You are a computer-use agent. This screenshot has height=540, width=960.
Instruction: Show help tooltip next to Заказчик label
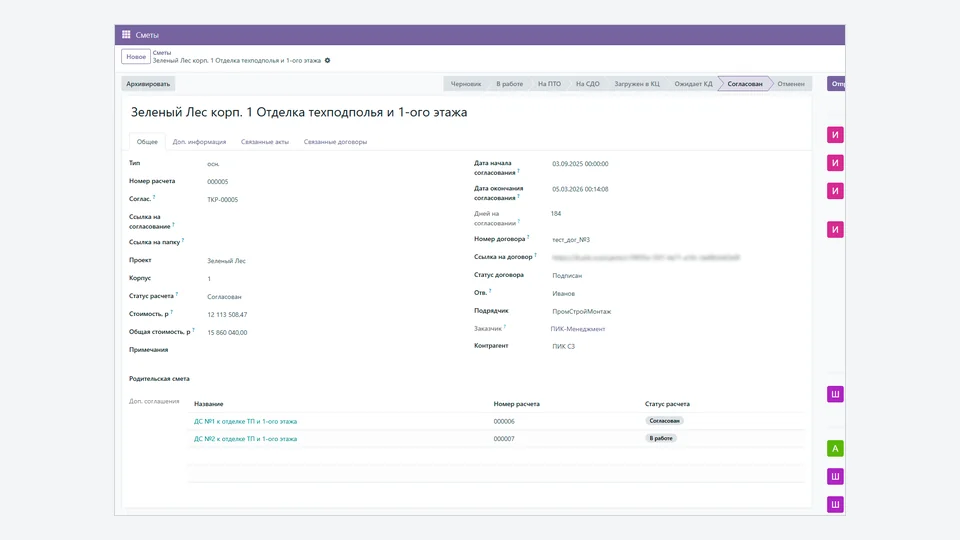coord(505,326)
